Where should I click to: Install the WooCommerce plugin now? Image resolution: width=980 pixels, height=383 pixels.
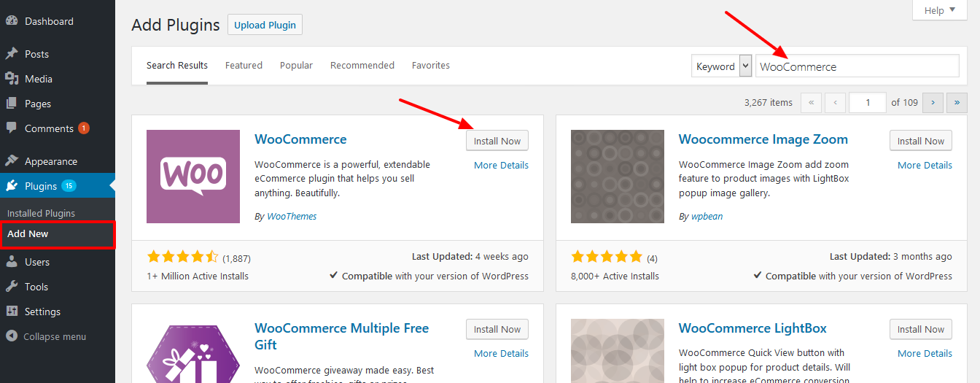(497, 141)
